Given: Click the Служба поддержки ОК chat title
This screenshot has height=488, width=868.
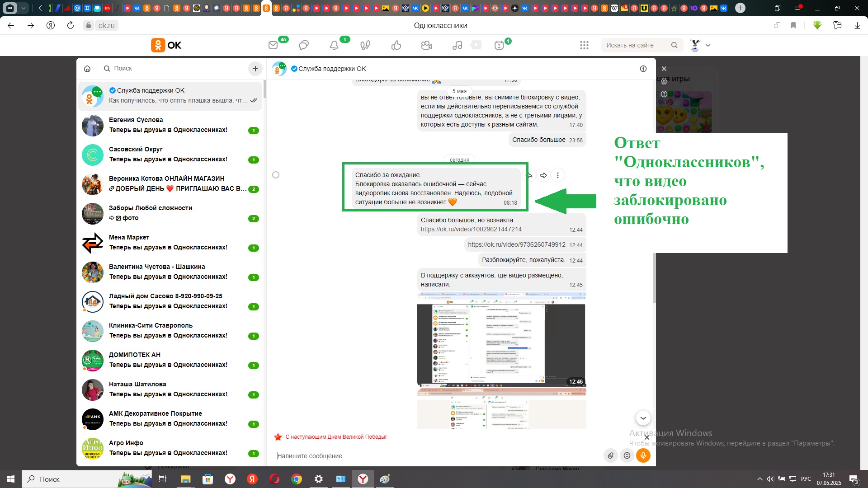Looking at the screenshot, I should pyautogui.click(x=332, y=69).
